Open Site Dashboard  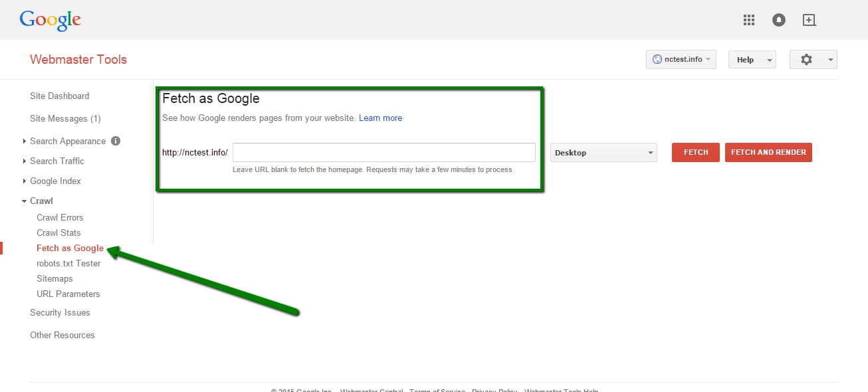59,96
